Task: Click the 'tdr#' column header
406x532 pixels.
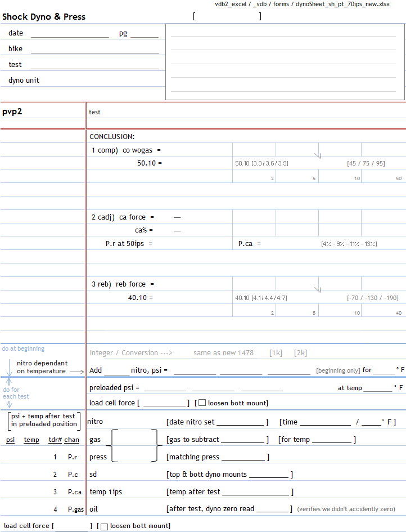Action: pos(55,440)
